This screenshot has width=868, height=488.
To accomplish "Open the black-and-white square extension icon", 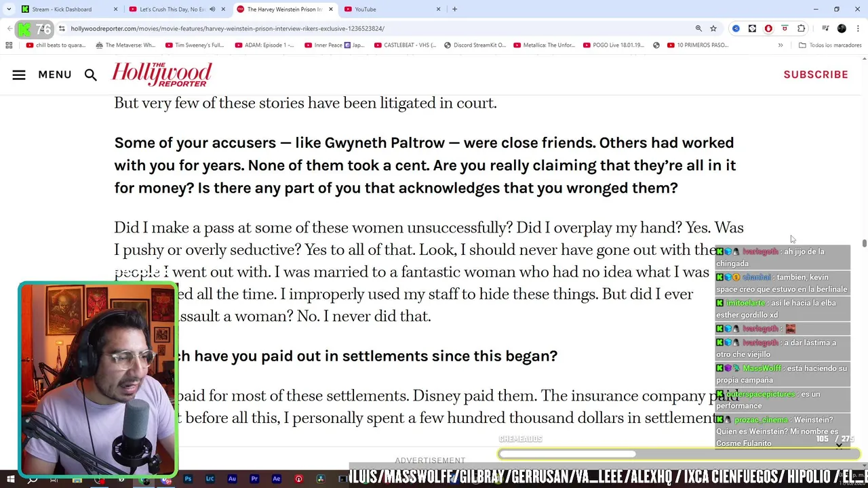I will 752,28.
